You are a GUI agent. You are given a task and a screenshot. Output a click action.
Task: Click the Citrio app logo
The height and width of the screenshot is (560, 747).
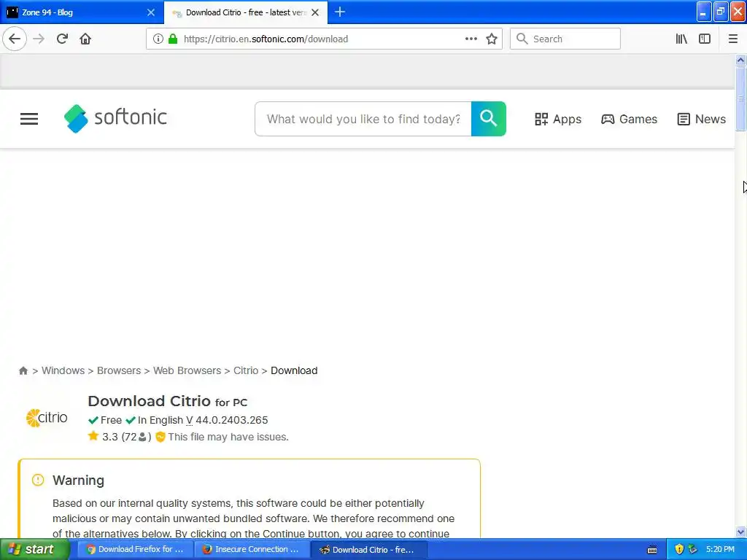click(x=47, y=418)
